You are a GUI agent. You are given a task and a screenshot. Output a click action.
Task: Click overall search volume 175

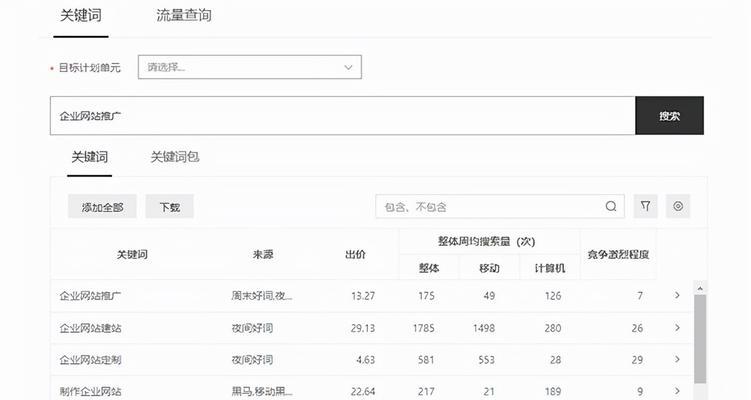pos(426,296)
